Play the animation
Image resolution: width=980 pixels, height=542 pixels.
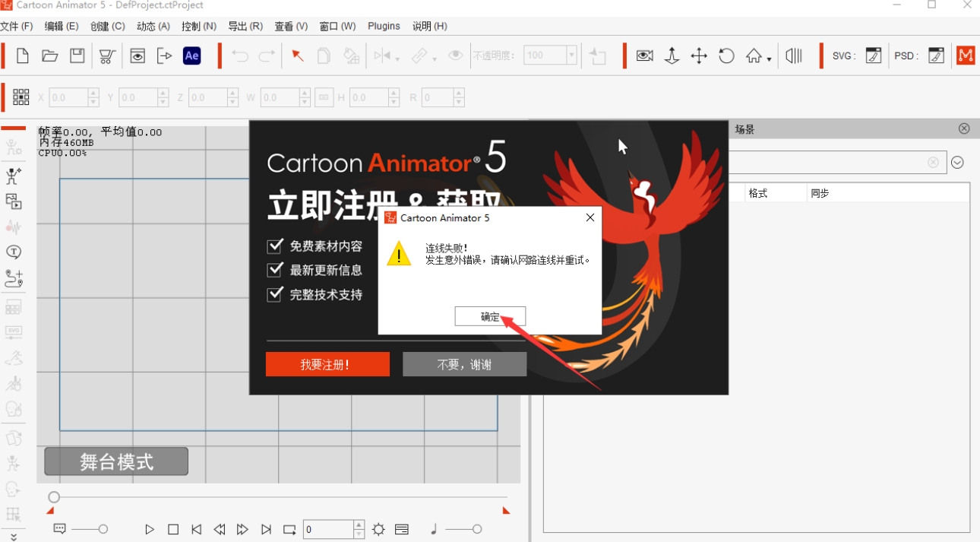[150, 529]
